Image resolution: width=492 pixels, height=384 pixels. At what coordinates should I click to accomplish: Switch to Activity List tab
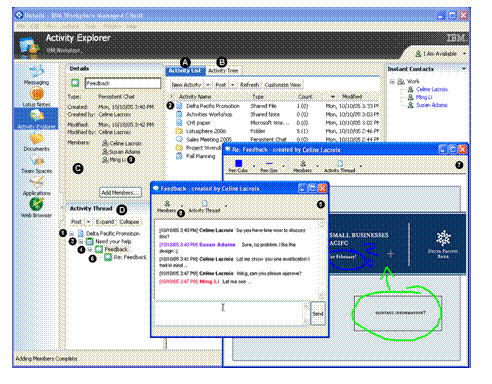[184, 71]
